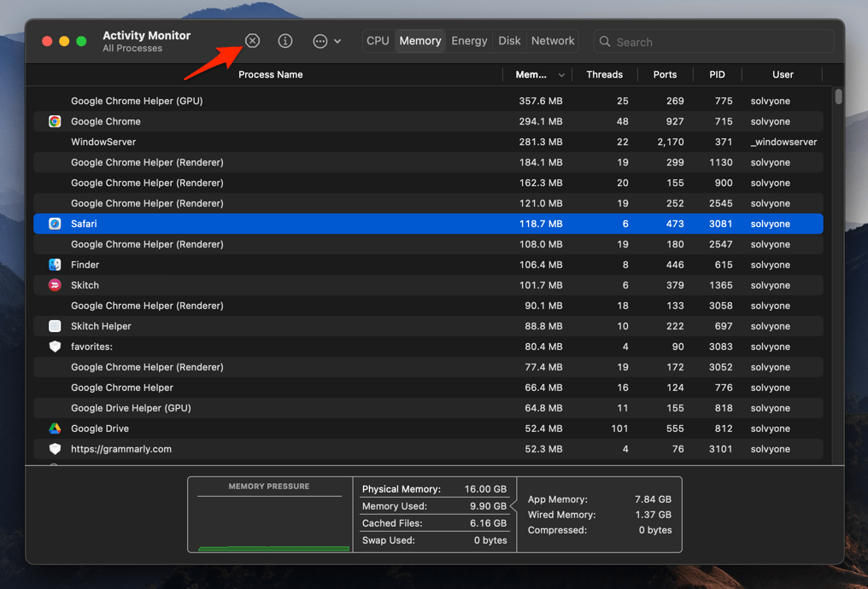Open the Network tab
868x589 pixels.
click(552, 40)
